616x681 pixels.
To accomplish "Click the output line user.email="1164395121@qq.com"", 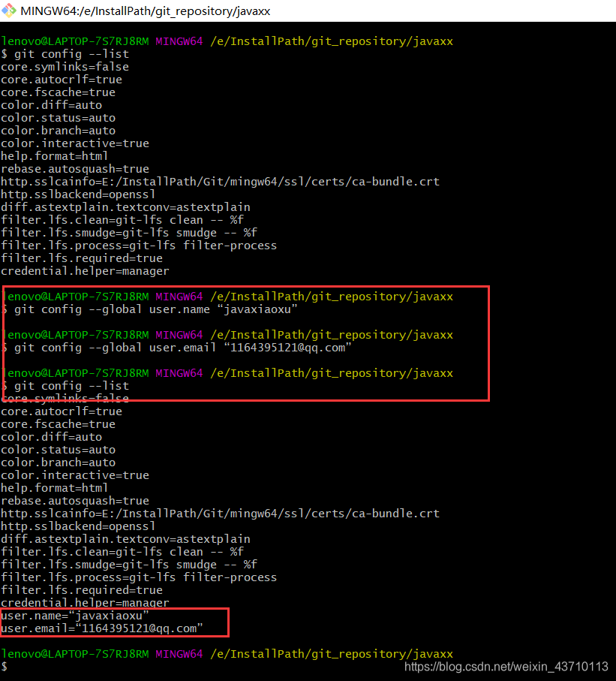I will [x=101, y=628].
